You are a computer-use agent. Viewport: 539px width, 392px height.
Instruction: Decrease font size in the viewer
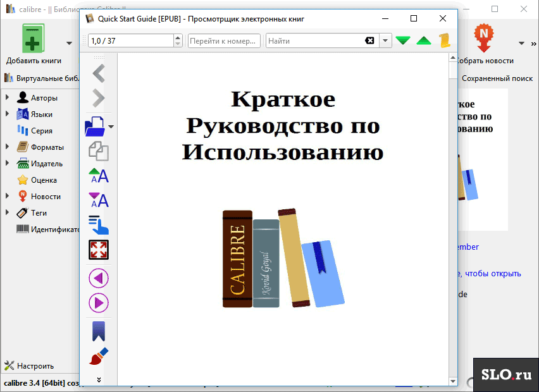click(99, 200)
